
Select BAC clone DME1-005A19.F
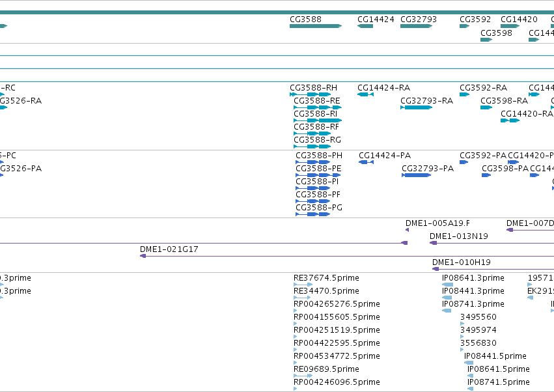coord(407,230)
